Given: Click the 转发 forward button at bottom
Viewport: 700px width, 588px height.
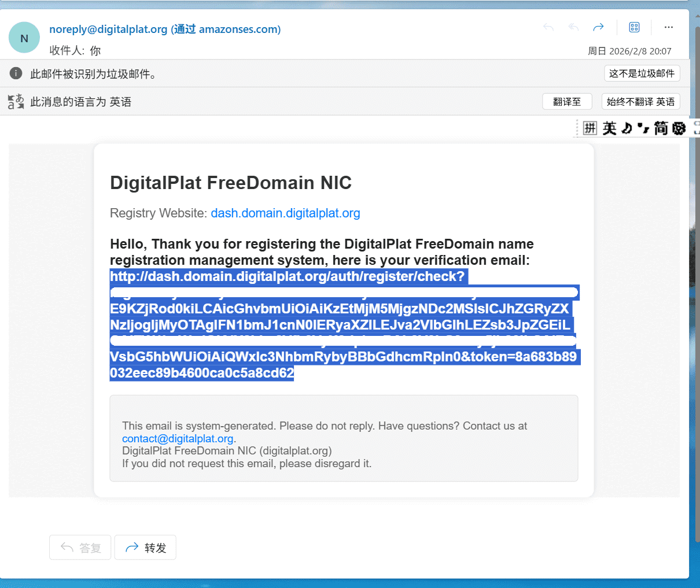Looking at the screenshot, I should [145, 548].
